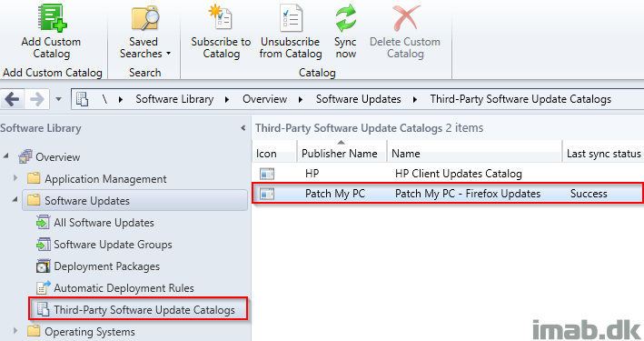Expand breadcrumb arrow after Software Updates
This screenshot has width=644, height=341.
tap(415, 99)
